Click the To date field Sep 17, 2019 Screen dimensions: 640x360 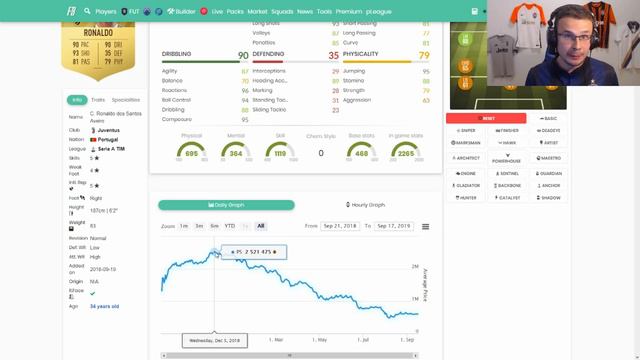(393, 226)
